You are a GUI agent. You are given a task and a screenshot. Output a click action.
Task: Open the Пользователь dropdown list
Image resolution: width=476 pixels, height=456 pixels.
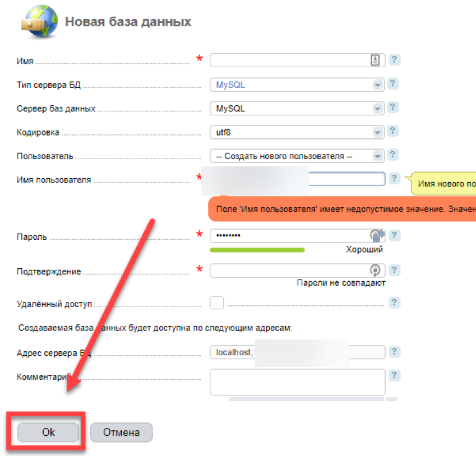(x=297, y=156)
